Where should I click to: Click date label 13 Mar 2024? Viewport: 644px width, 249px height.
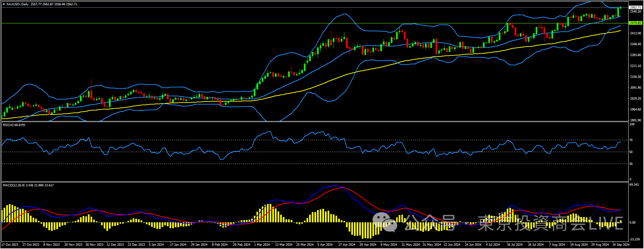pos(284,245)
